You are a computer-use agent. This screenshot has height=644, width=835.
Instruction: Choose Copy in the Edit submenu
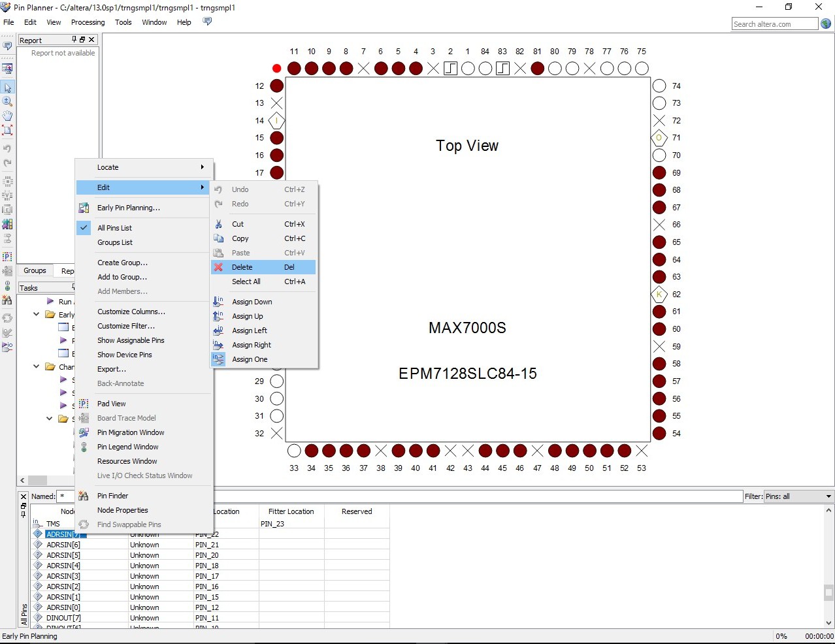pos(263,238)
